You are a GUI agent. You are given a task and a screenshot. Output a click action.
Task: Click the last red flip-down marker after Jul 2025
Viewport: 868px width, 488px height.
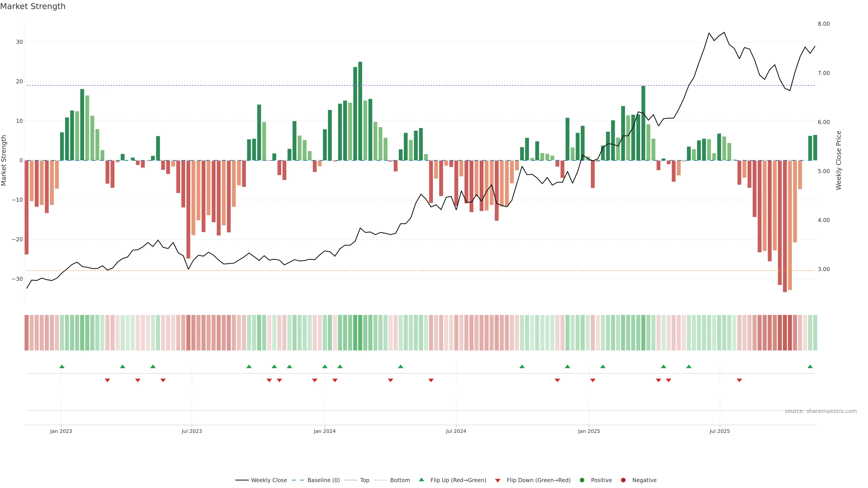pyautogui.click(x=739, y=380)
